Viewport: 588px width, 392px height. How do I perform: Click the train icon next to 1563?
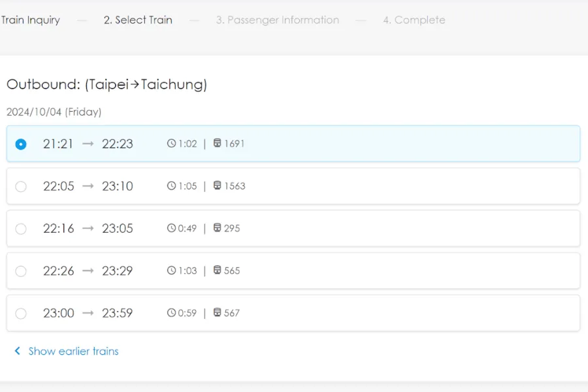point(217,186)
